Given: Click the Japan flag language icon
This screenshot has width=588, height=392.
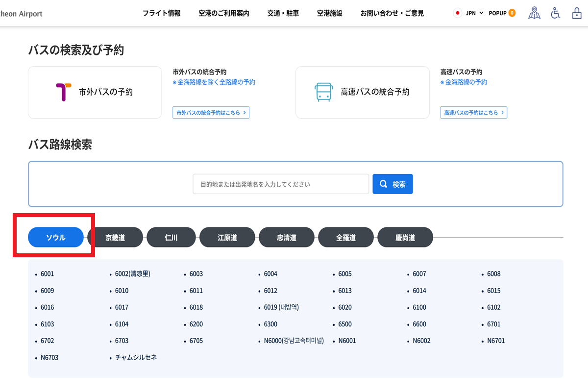Looking at the screenshot, I should click(x=458, y=13).
